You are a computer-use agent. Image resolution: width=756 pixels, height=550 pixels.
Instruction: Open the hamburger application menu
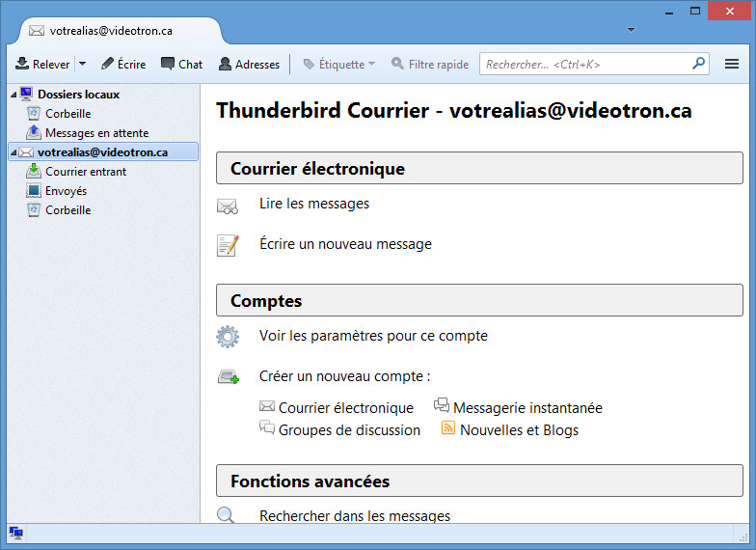click(731, 64)
